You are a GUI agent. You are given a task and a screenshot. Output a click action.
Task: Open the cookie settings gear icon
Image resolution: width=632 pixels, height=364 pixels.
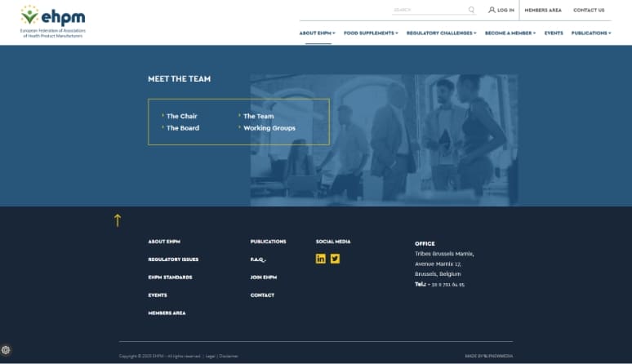[x=7, y=350]
